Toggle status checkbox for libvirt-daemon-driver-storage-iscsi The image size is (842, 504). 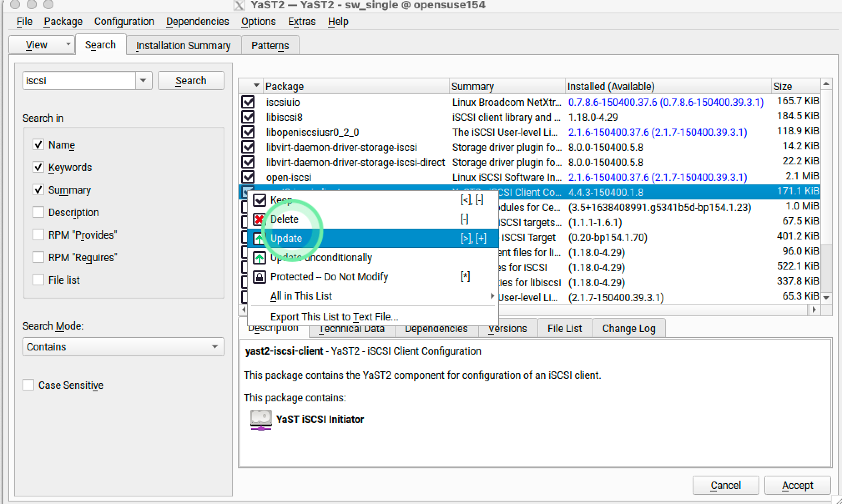click(x=248, y=147)
